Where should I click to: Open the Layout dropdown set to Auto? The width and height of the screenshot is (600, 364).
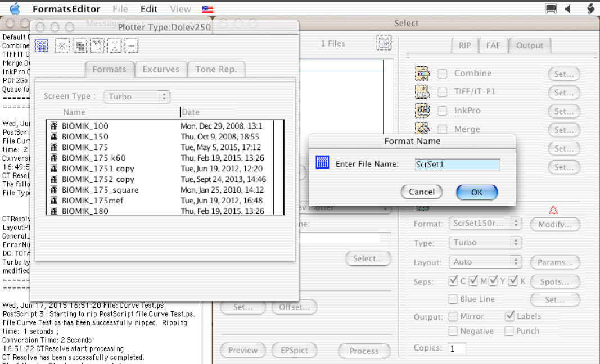(486, 262)
